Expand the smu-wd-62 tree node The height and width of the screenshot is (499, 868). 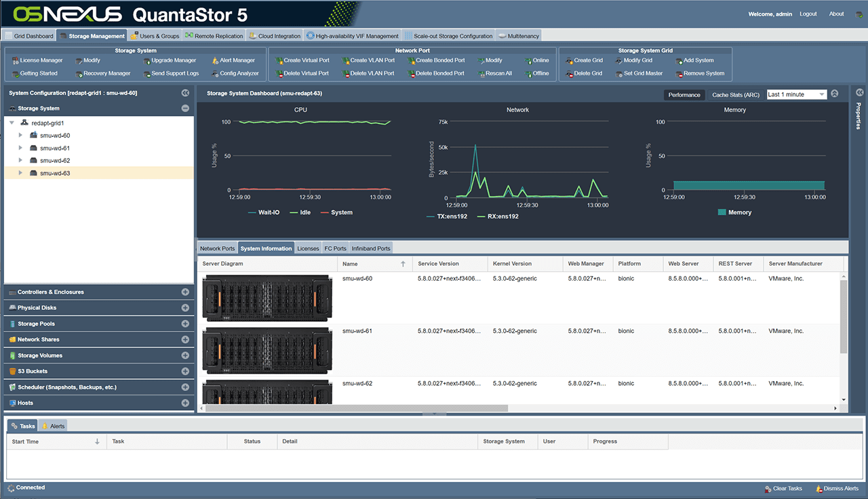[x=20, y=160]
